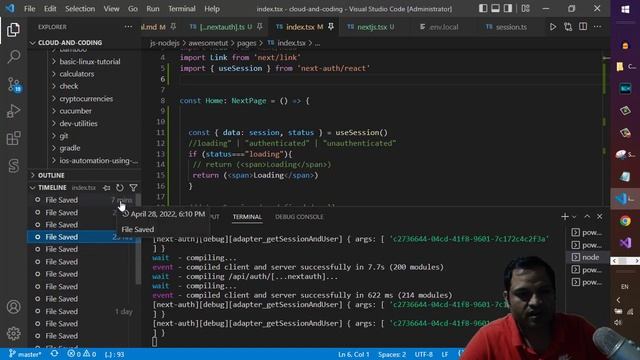Unpin the index.tsx editor tab

click(x=331, y=27)
